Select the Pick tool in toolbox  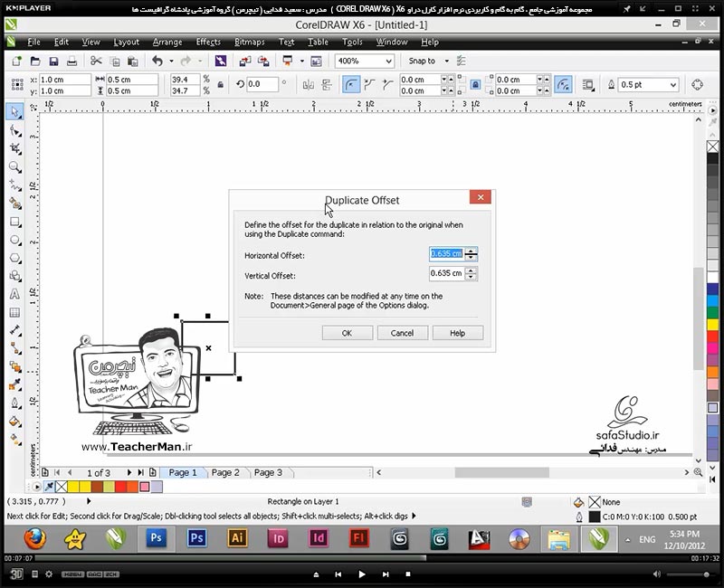tap(14, 112)
